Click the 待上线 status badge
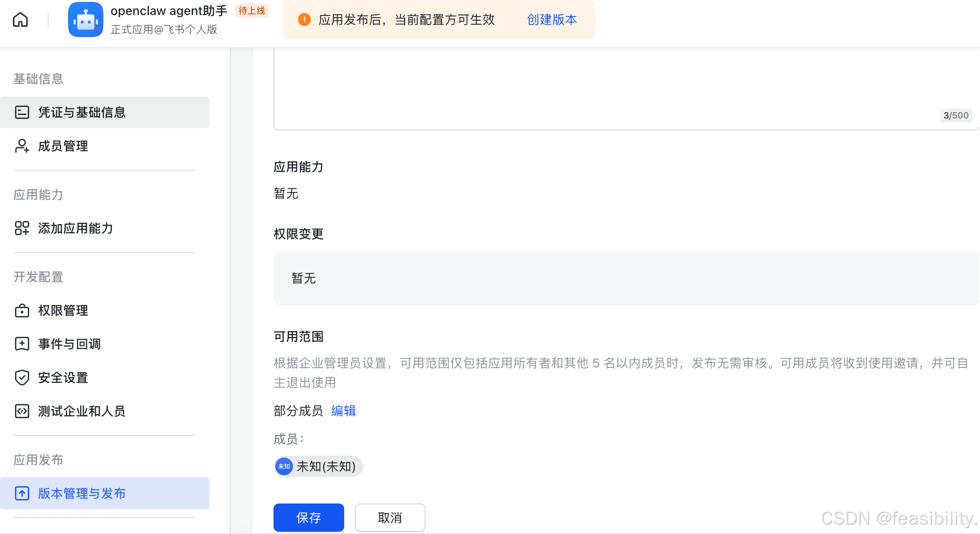Image resolution: width=980 pixels, height=534 pixels. pos(251,11)
